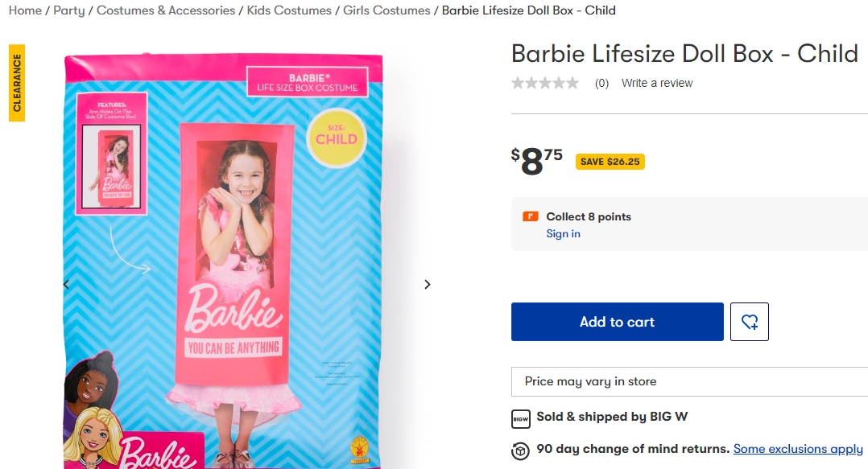Click the rewards points card icon

[531, 216]
